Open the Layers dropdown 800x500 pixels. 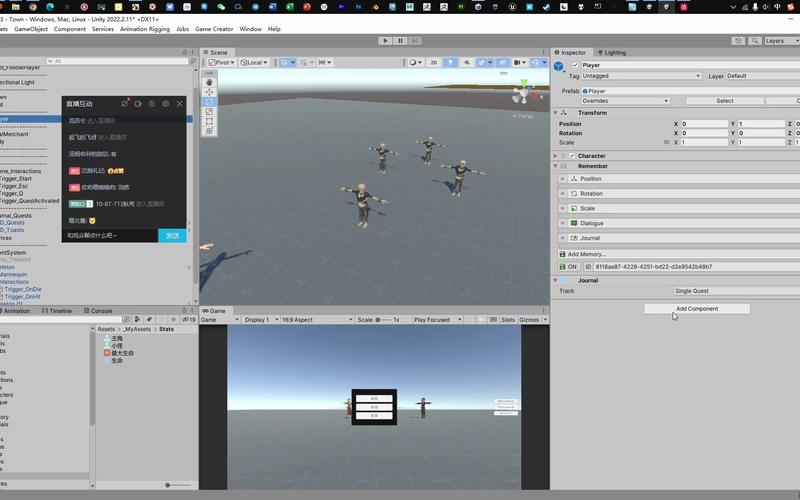[782, 41]
